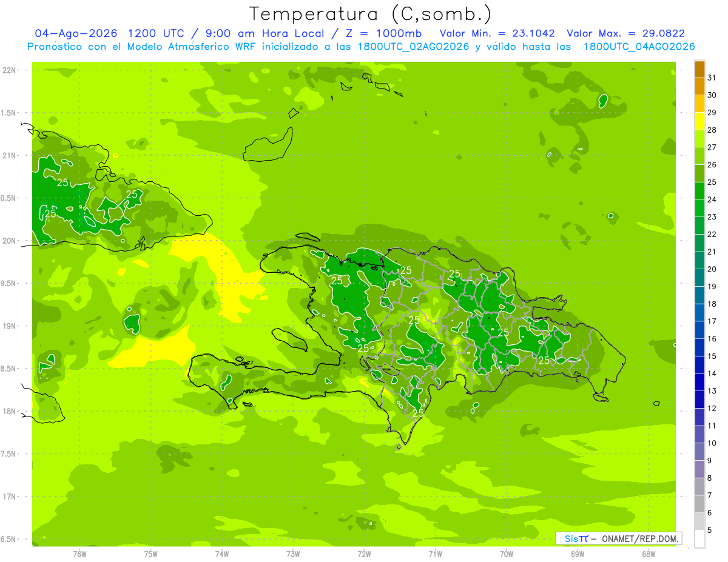Click the longitude label "72W"

364,554
